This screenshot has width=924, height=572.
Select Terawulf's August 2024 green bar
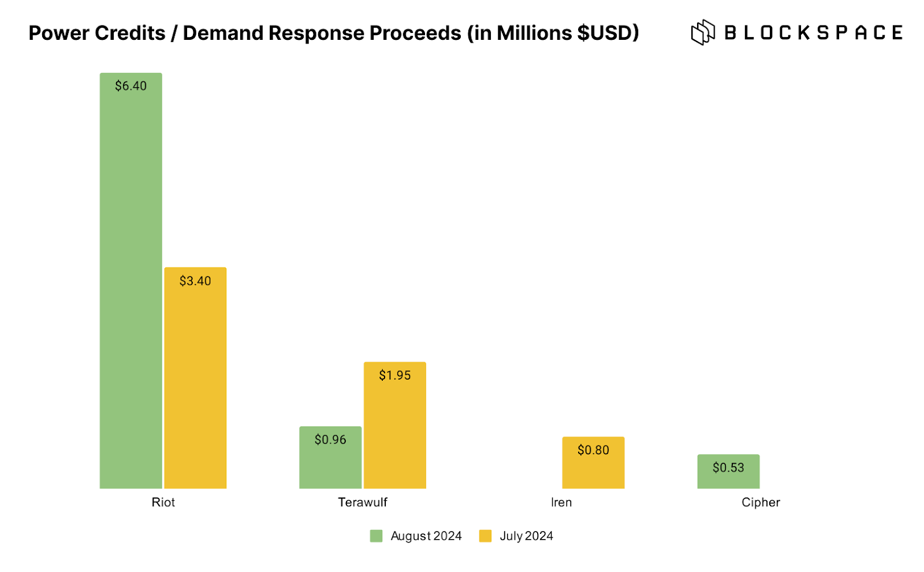click(330, 458)
